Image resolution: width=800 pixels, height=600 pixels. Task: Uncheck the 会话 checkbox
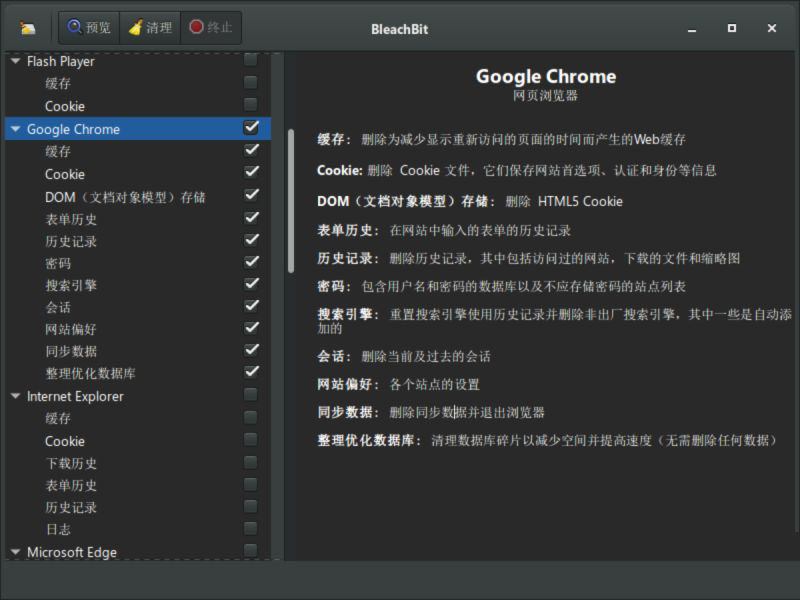click(x=251, y=306)
